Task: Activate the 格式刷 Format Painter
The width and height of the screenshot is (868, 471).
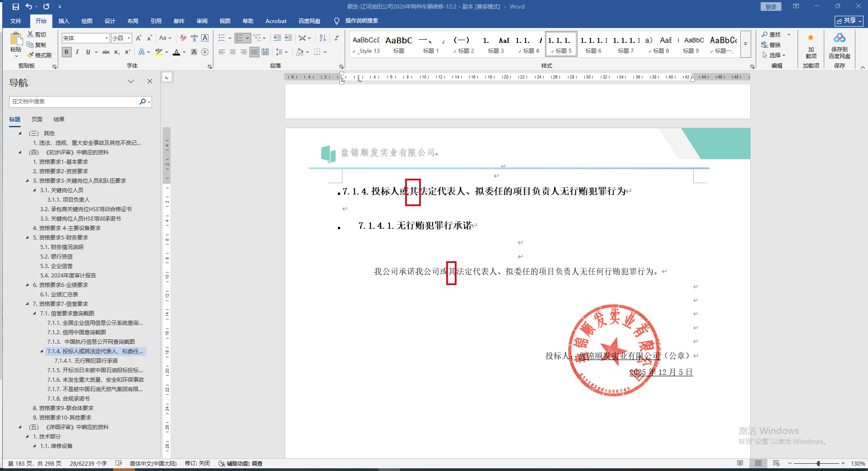Action: coord(39,55)
